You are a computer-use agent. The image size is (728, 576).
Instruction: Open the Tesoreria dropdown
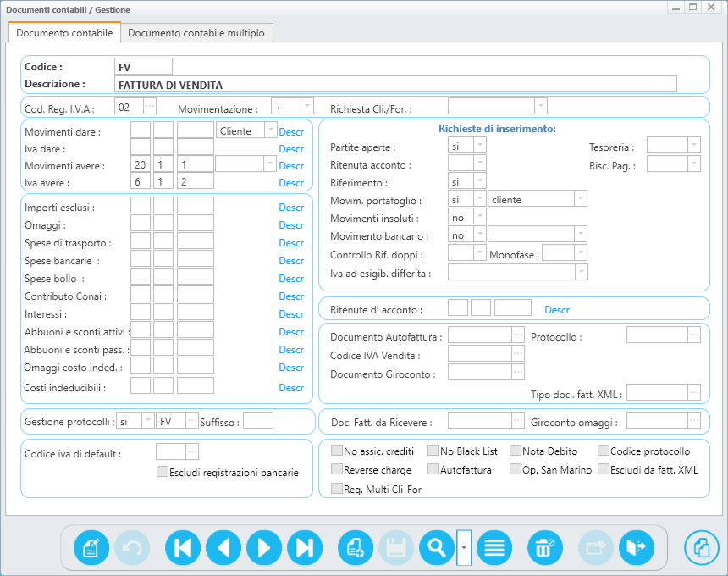tap(693, 147)
